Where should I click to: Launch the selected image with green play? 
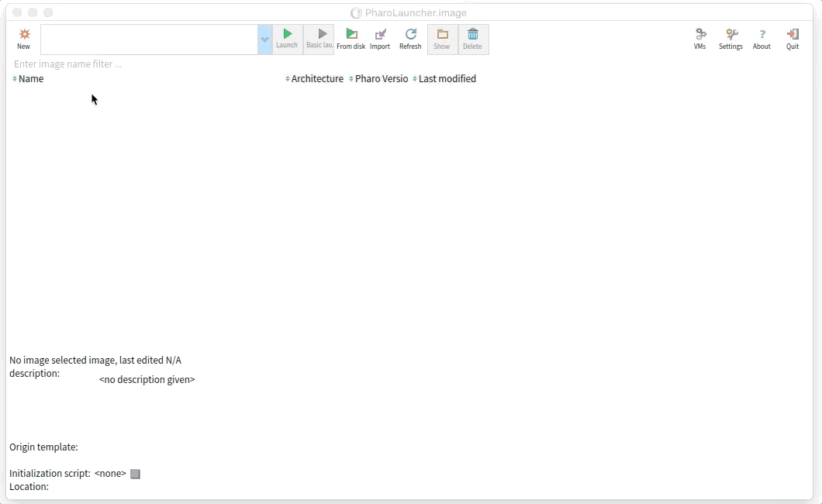[x=287, y=40]
